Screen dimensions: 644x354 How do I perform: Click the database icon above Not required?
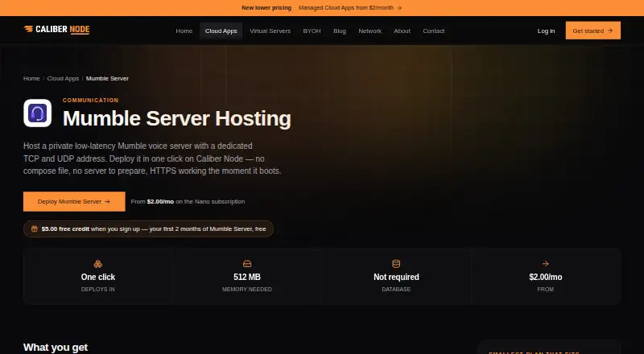[x=396, y=264]
